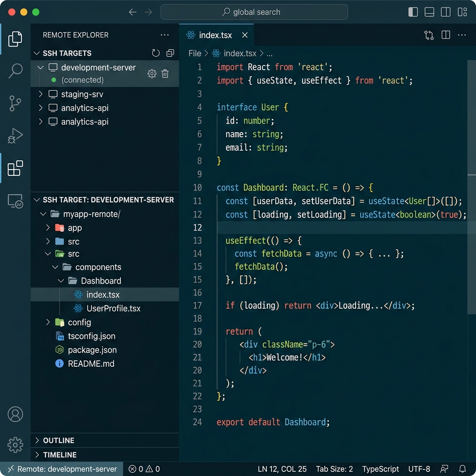Open changes compare icon in editor toolbar

tap(429, 35)
